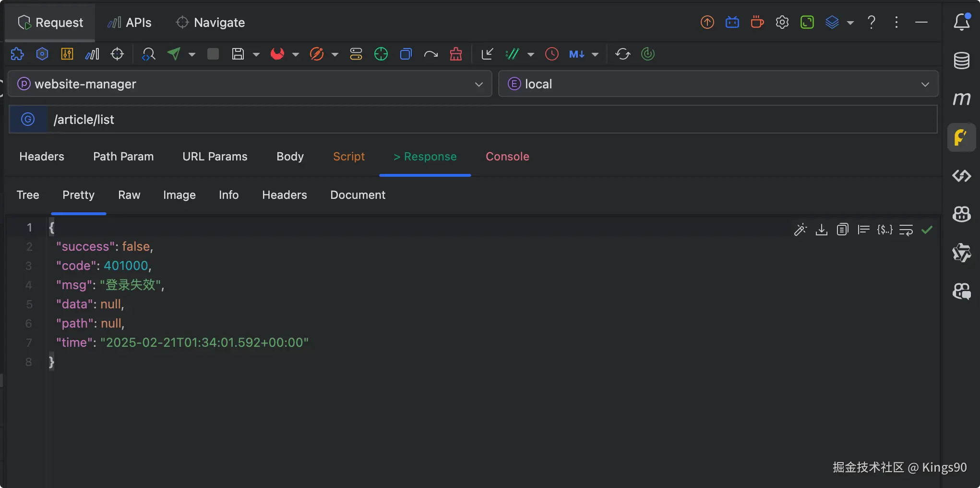Expand the arrow beside layers icon

850,23
